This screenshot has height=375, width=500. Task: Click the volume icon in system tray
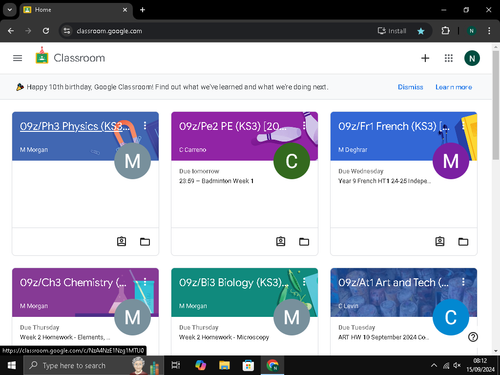click(x=457, y=365)
